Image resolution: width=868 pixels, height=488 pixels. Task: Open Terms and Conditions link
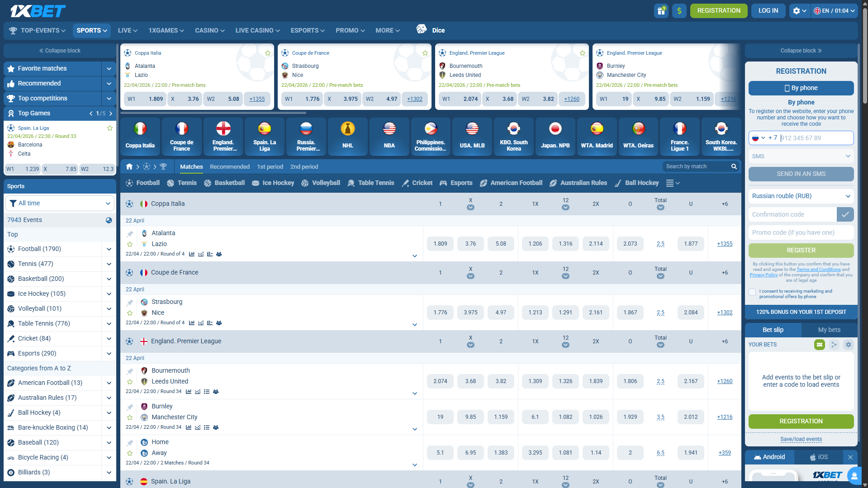pos(819,270)
